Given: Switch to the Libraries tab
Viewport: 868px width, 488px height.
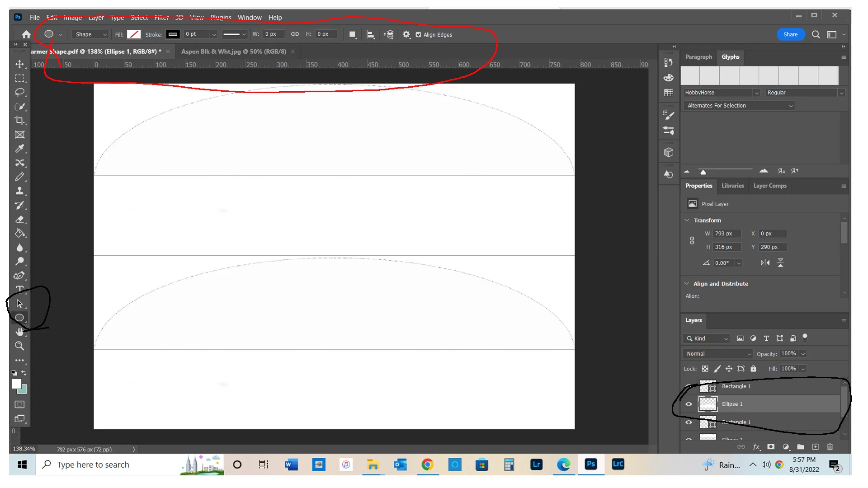Looking at the screenshot, I should (x=732, y=186).
